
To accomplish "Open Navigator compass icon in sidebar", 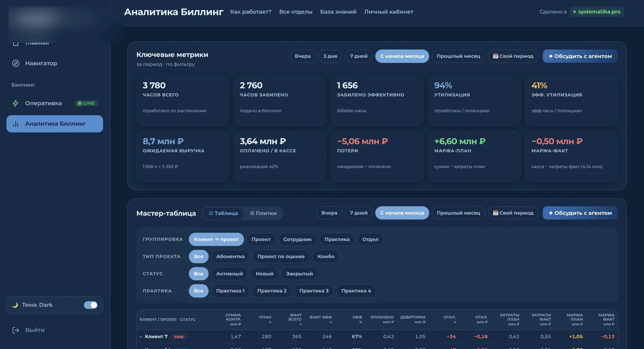I will coord(16,63).
